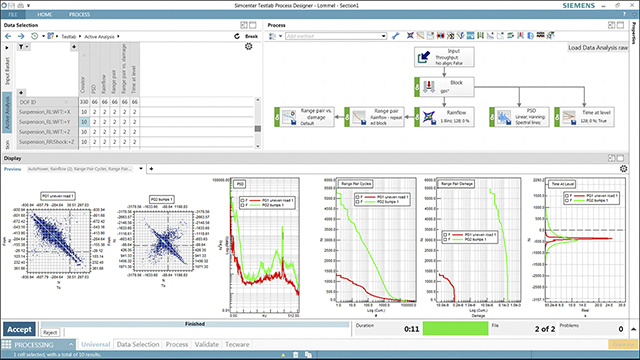640x360 pixels.
Task: Open the green history clock icon
Action: pos(35,36)
